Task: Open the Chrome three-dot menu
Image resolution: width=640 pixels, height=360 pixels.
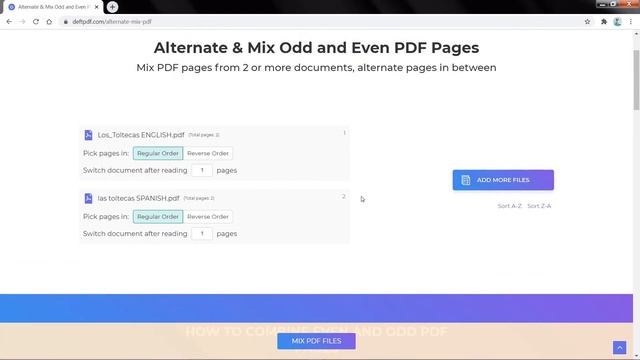Action: [631, 22]
